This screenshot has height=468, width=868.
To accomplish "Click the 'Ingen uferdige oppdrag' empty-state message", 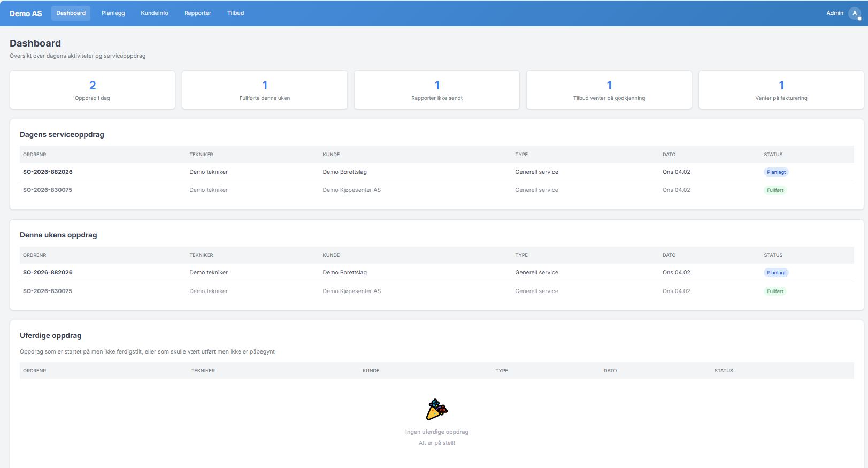I will [x=437, y=432].
